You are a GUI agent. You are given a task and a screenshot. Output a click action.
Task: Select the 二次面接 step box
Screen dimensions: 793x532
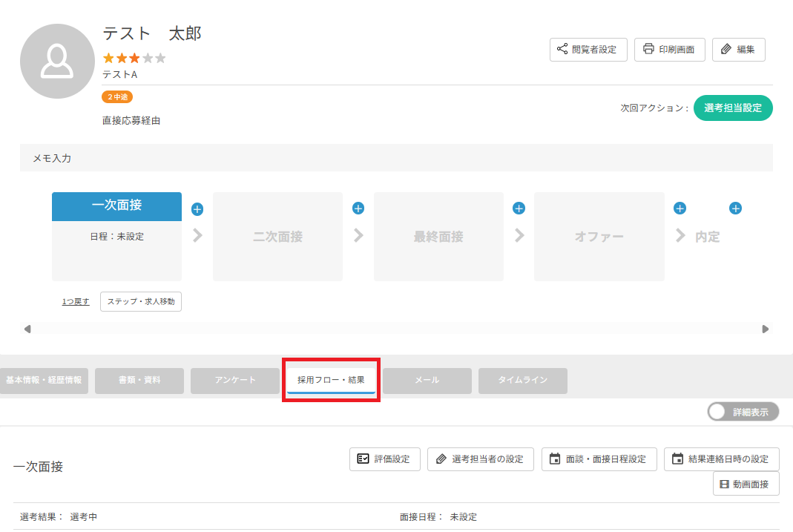[x=277, y=237]
